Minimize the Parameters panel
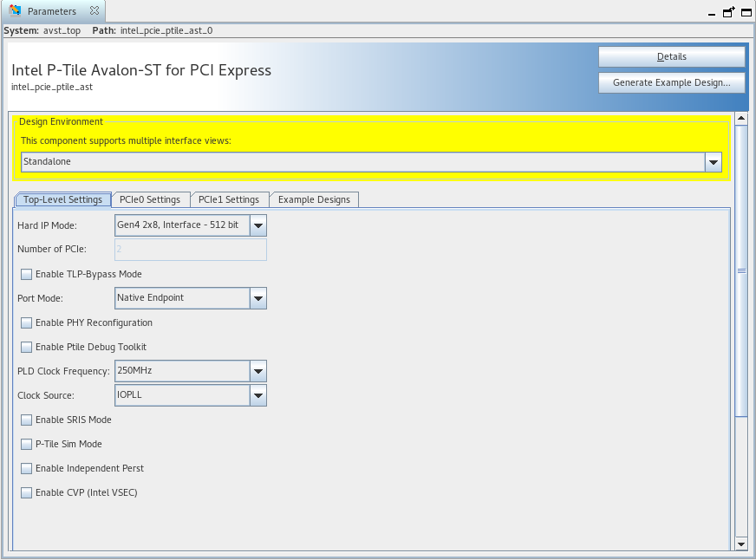The image size is (756, 560). coord(712,14)
